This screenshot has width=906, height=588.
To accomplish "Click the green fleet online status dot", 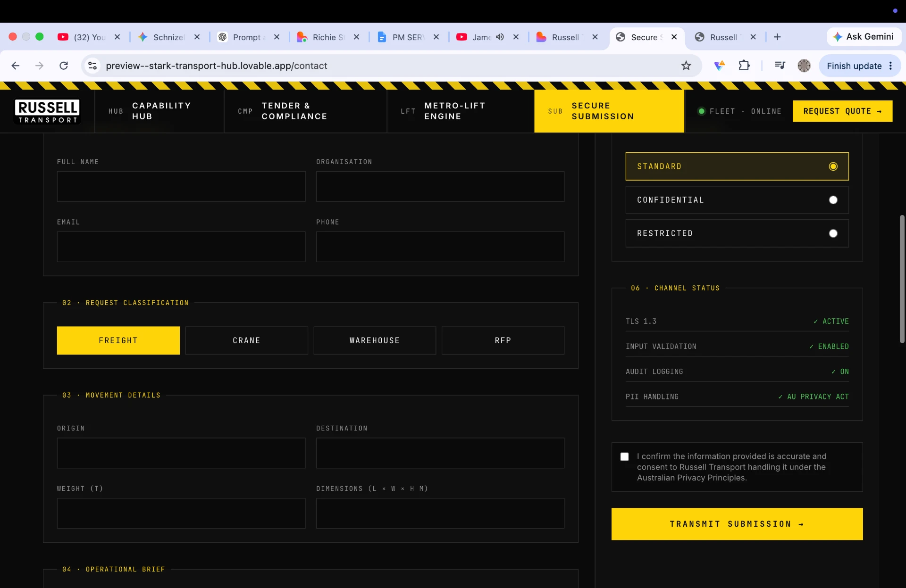I will (701, 111).
